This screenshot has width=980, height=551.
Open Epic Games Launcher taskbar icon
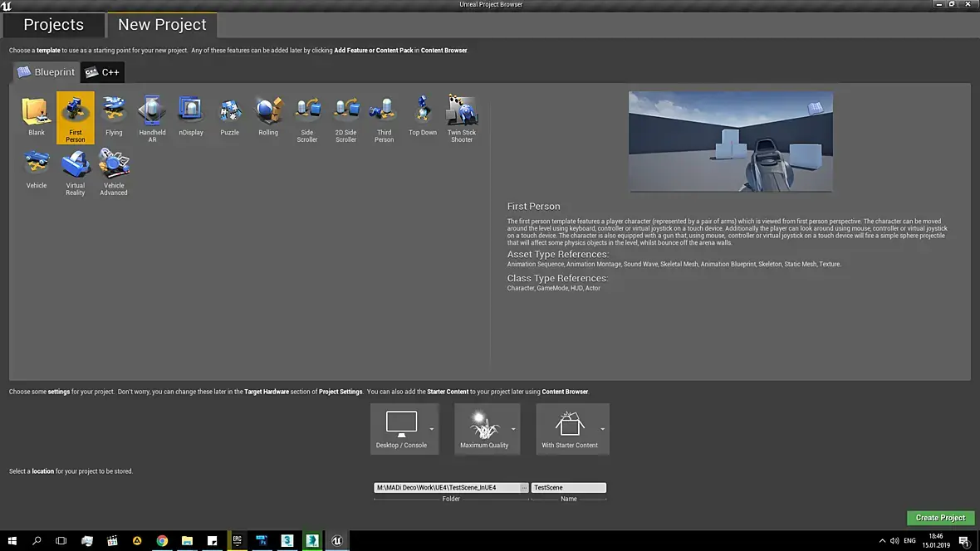point(237,540)
